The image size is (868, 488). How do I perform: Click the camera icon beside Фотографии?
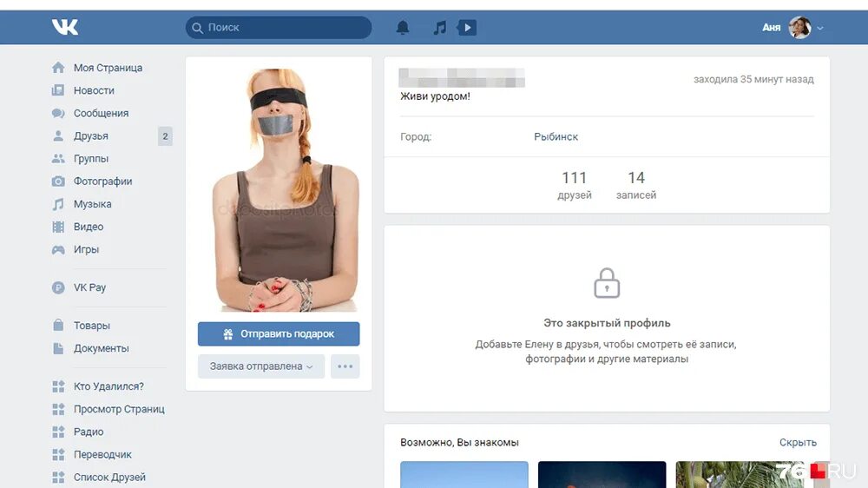58,181
